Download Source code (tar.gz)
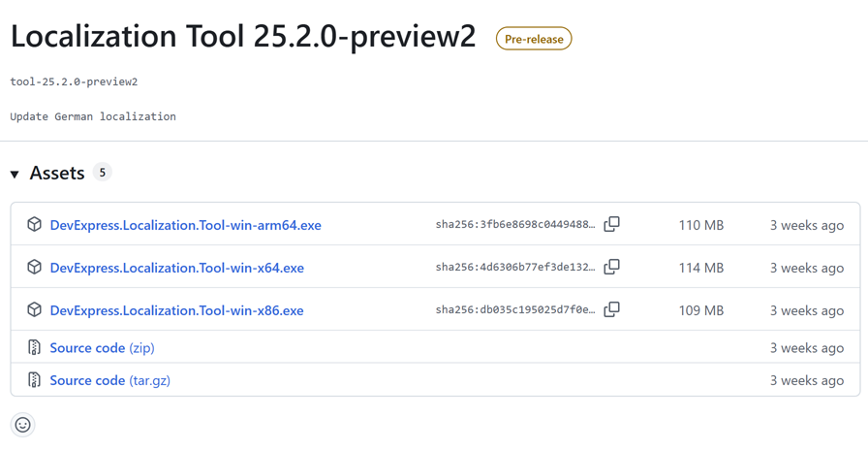Viewport: 868px width, 450px height. tap(110, 380)
